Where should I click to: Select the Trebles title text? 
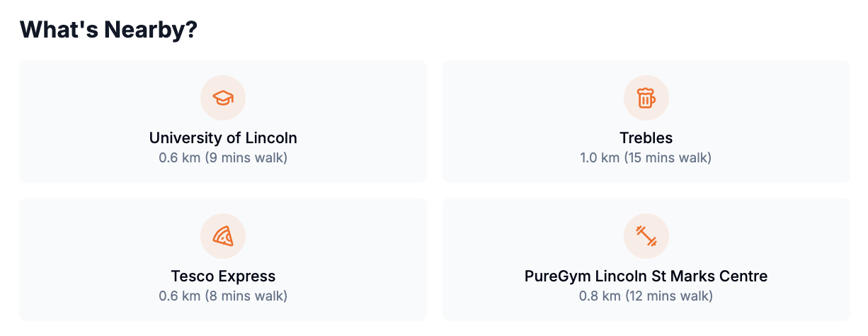pos(646,138)
